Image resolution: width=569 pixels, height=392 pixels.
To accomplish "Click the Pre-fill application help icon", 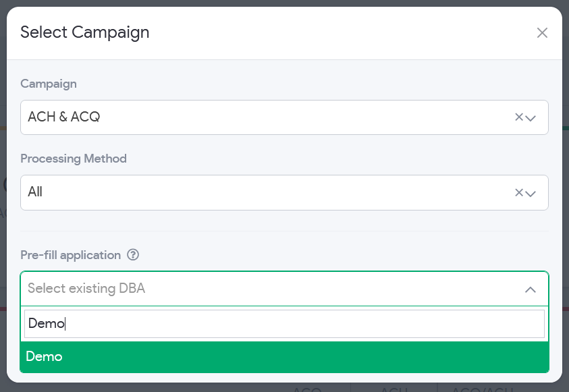I will click(133, 255).
